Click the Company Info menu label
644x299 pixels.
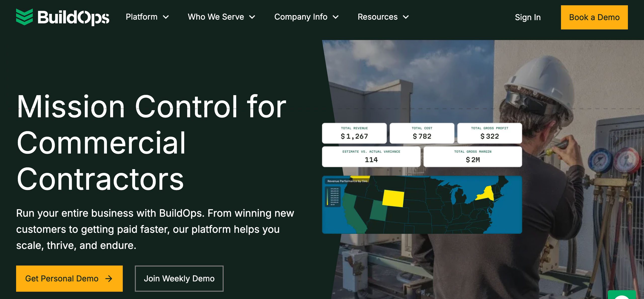301,17
